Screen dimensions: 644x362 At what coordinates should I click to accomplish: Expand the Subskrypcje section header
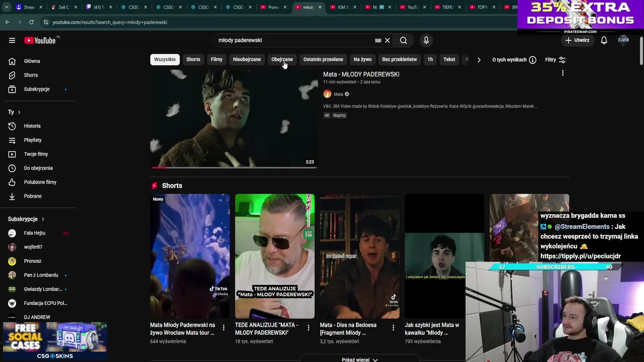coord(26,219)
